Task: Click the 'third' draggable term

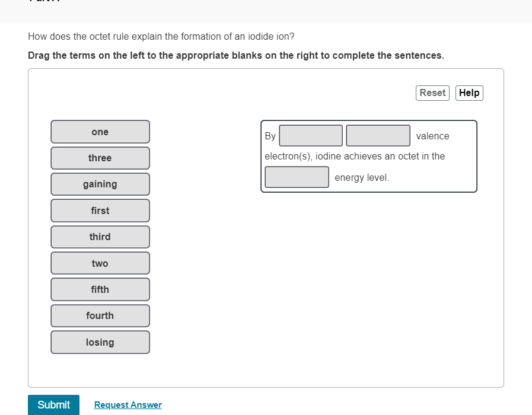Action: (x=100, y=237)
